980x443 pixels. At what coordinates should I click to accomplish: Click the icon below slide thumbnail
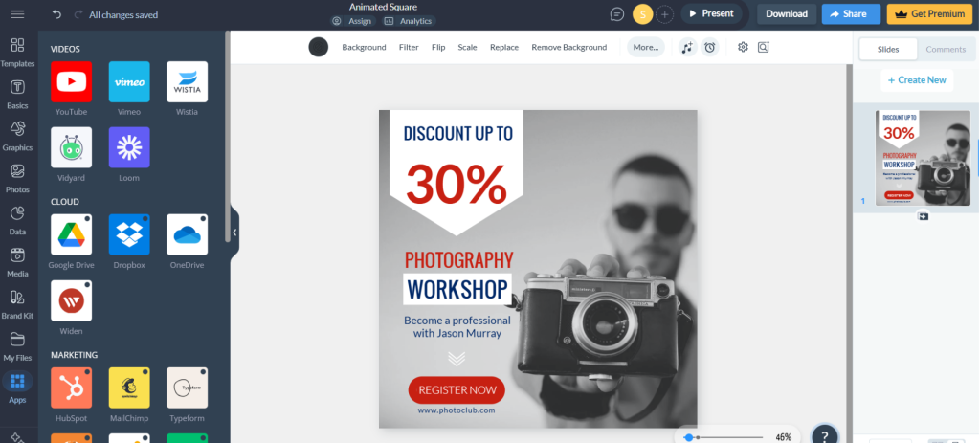pos(924,216)
